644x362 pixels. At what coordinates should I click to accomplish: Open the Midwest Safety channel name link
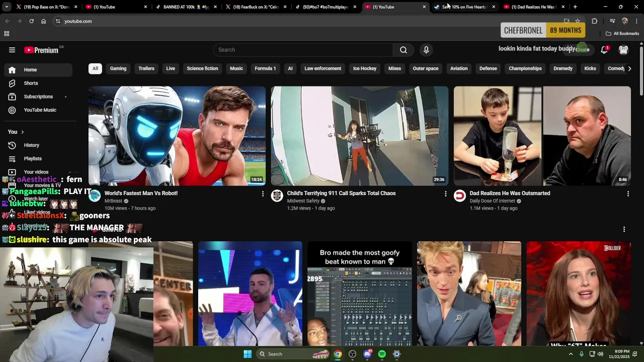(303, 201)
